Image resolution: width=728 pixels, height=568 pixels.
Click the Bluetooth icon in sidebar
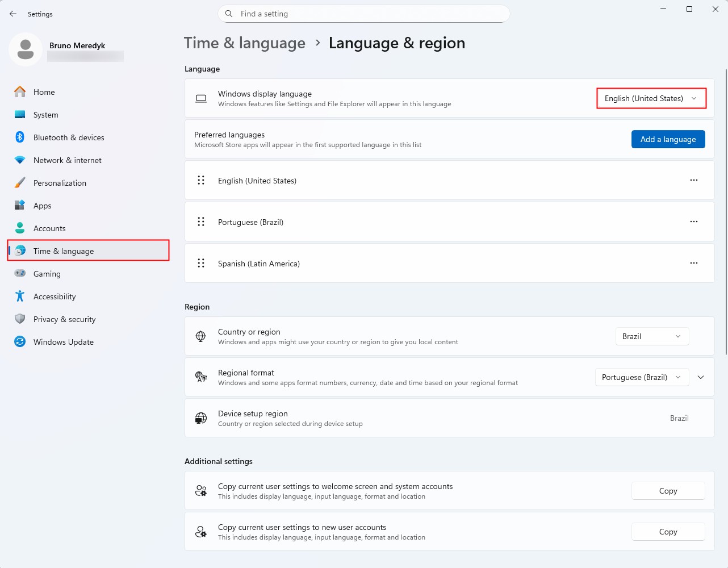point(20,137)
